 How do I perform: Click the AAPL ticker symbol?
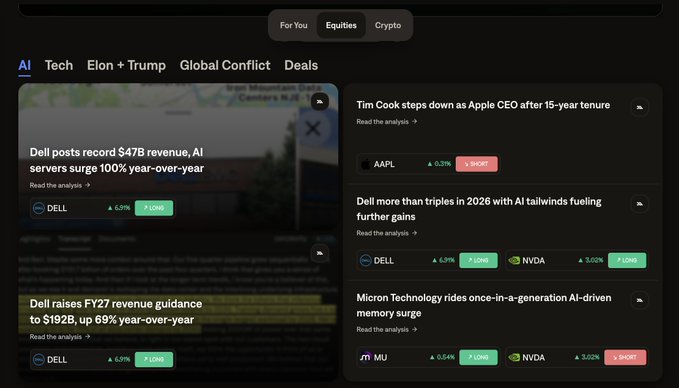(x=384, y=164)
